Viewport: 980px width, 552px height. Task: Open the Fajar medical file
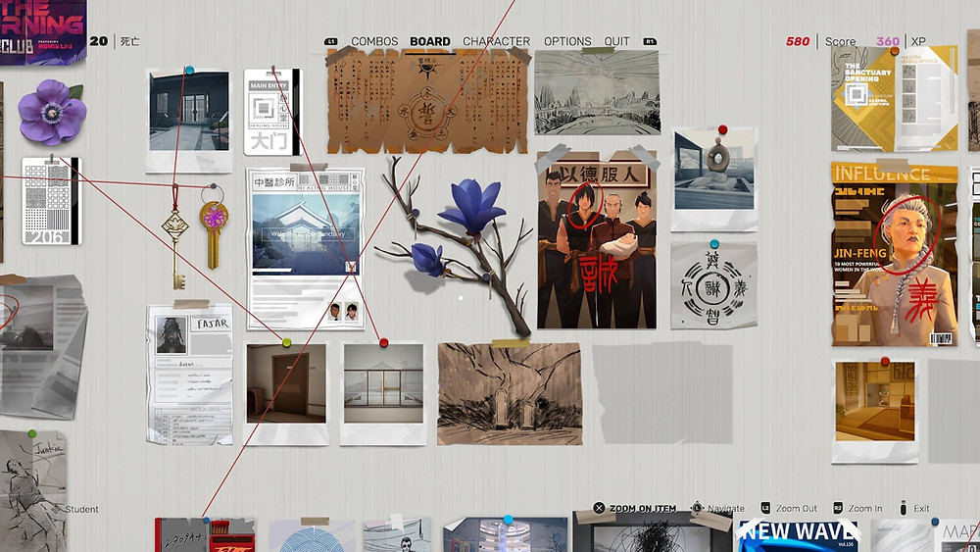coord(190,374)
